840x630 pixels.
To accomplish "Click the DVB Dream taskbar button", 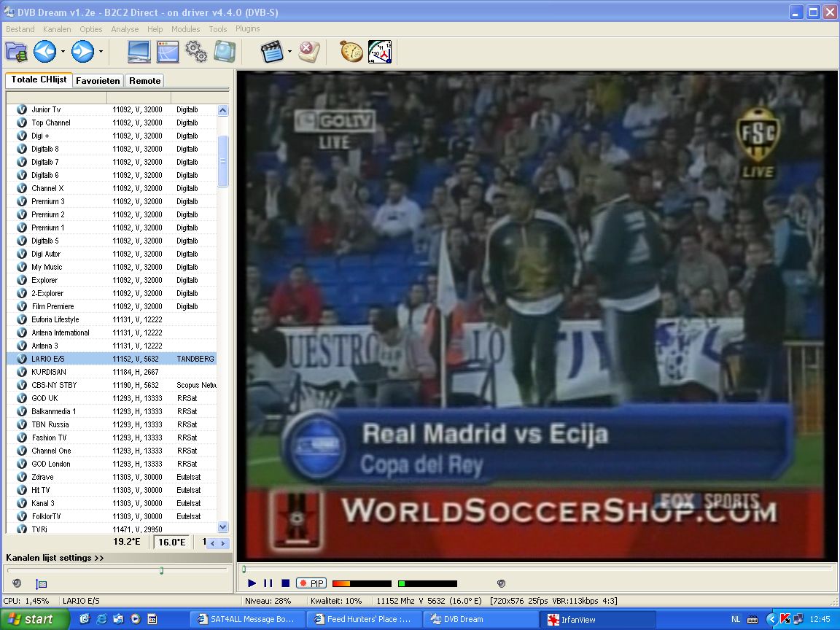I will 481,619.
